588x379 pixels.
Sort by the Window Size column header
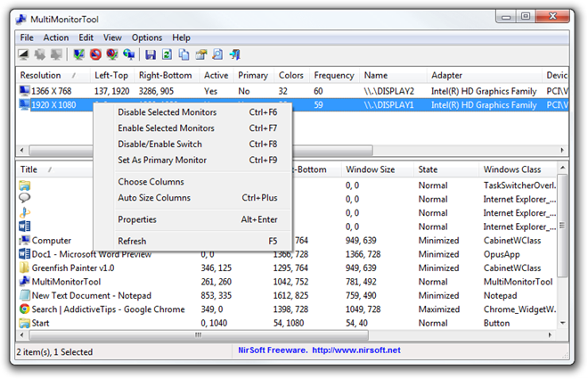point(377,169)
